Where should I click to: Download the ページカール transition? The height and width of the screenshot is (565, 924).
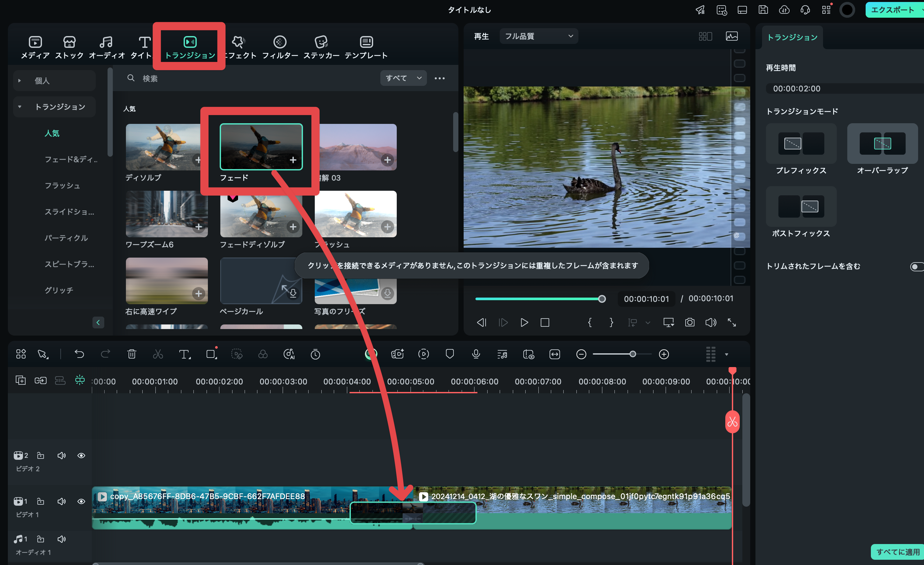pos(293,293)
